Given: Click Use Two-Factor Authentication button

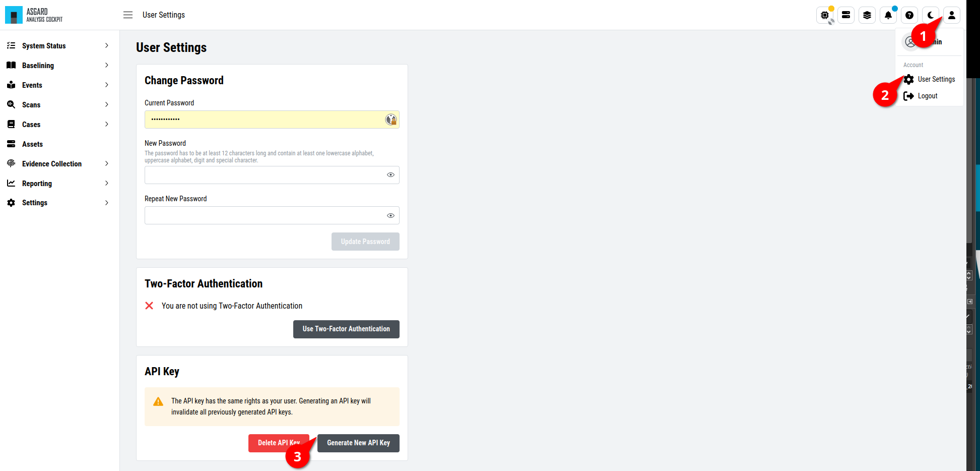Looking at the screenshot, I should coord(346,329).
